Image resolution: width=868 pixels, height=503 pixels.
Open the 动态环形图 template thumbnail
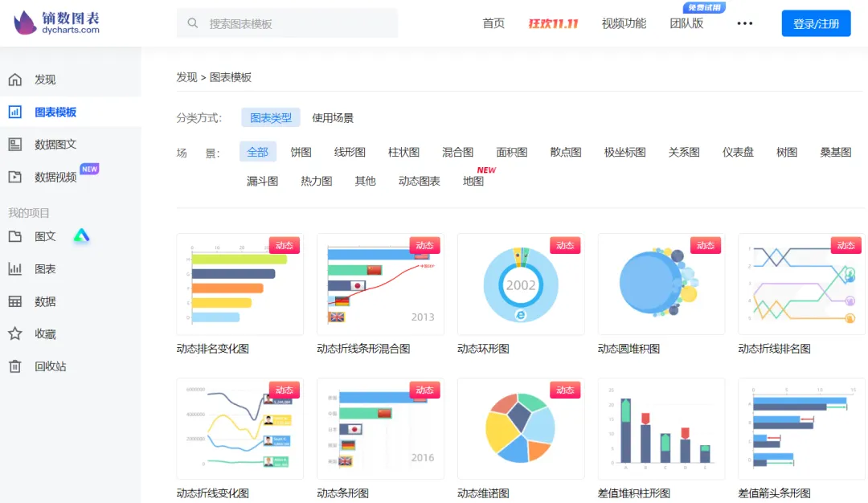point(521,284)
